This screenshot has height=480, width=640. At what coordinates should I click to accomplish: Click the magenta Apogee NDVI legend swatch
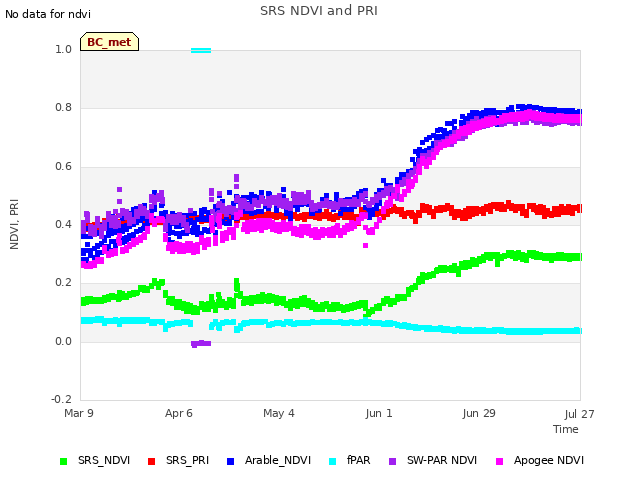499,461
